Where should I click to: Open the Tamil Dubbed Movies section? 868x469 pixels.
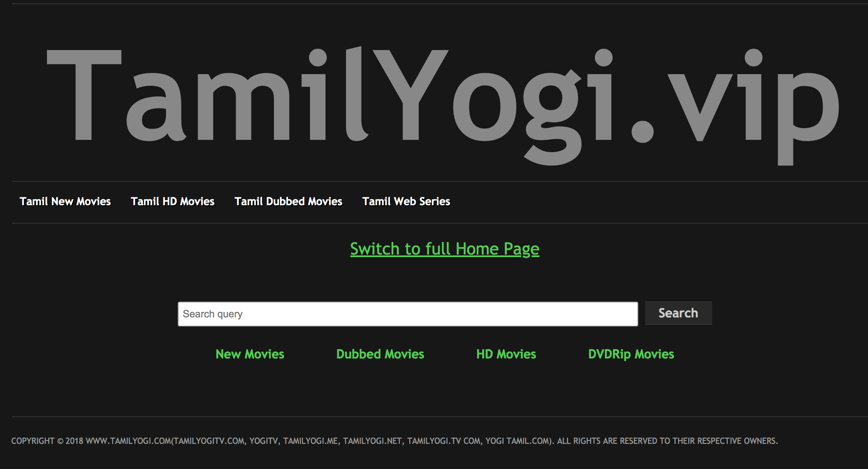(x=289, y=201)
